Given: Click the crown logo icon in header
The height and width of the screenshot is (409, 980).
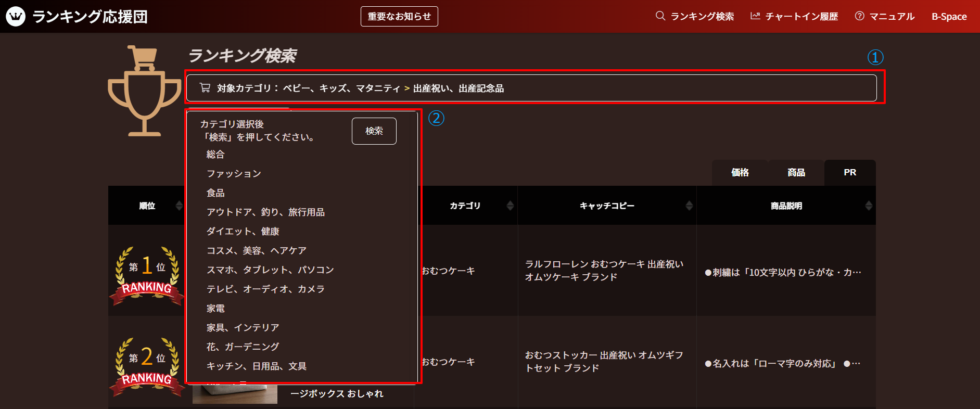Looking at the screenshot, I should (16, 17).
